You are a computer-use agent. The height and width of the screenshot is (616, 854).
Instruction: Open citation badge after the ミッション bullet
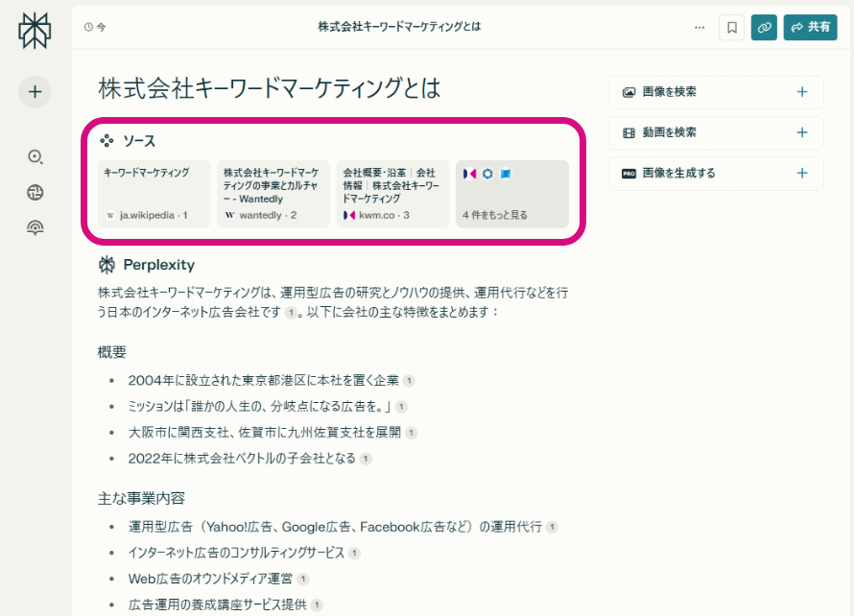401,407
